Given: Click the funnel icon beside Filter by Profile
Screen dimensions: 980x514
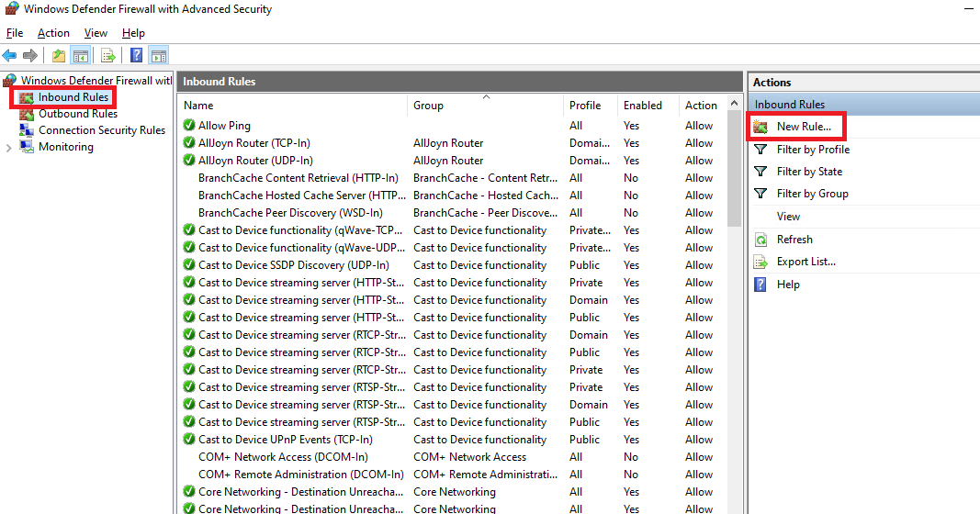Looking at the screenshot, I should (x=760, y=150).
